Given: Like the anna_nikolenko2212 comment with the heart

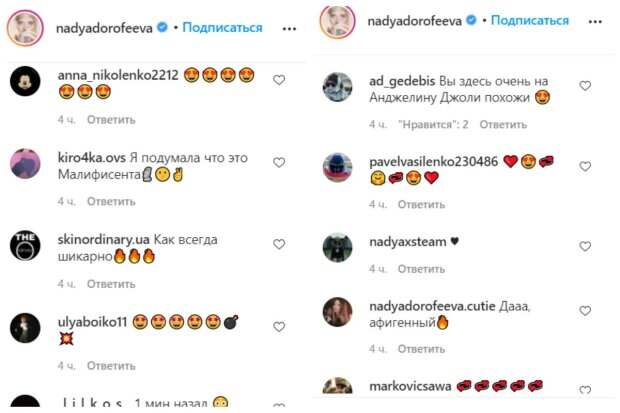Looking at the screenshot, I should [279, 80].
